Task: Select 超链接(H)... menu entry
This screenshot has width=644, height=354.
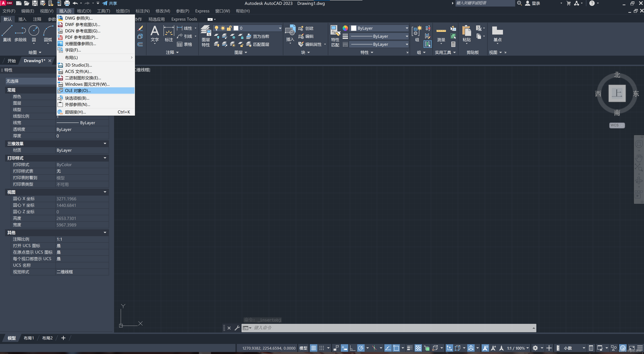Action: point(96,112)
